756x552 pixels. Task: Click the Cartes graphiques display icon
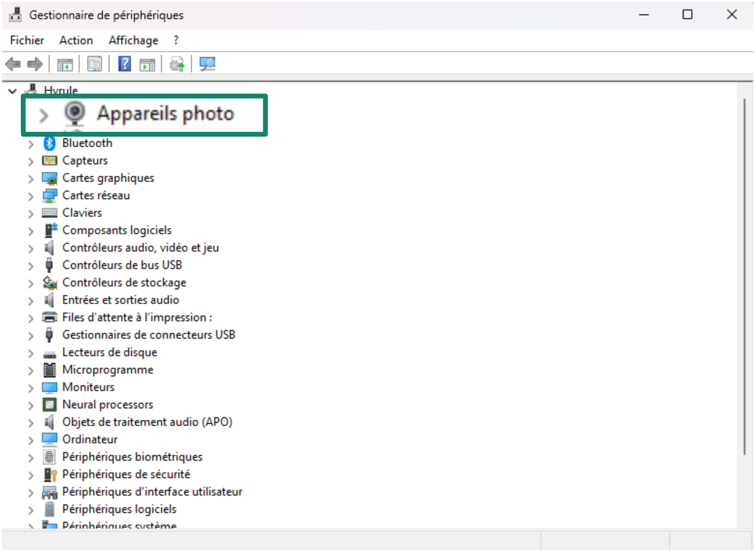(x=50, y=178)
